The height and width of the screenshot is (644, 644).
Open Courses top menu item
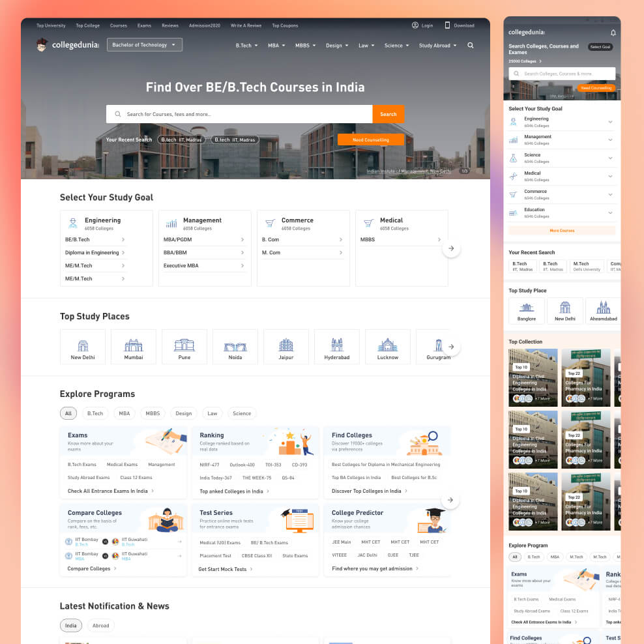point(119,25)
